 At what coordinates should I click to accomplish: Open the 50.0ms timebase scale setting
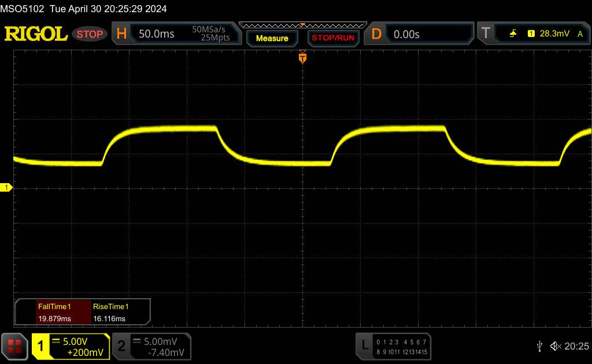(157, 34)
